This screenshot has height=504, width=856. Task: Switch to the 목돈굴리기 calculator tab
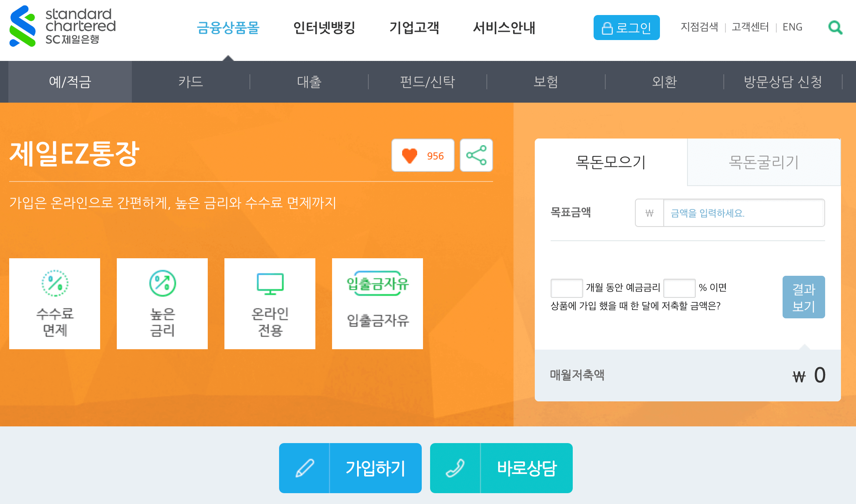click(x=764, y=162)
